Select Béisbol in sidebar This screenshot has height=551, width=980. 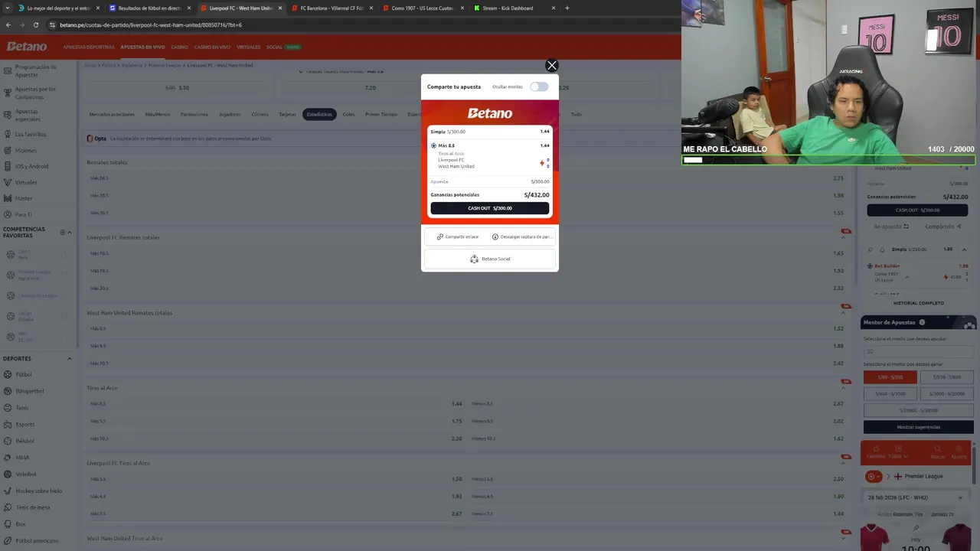point(25,441)
